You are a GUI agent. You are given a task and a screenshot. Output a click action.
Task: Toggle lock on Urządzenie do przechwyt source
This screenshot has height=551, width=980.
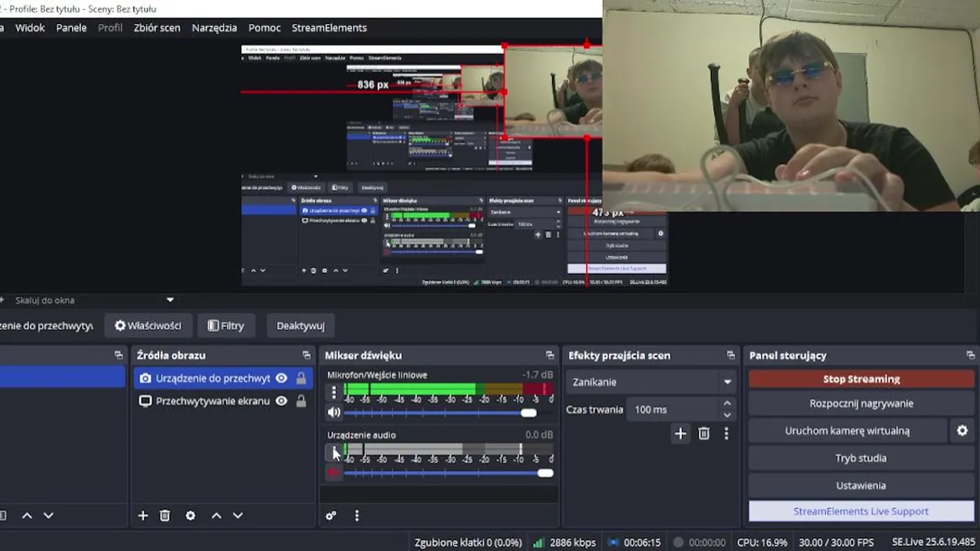click(x=301, y=378)
